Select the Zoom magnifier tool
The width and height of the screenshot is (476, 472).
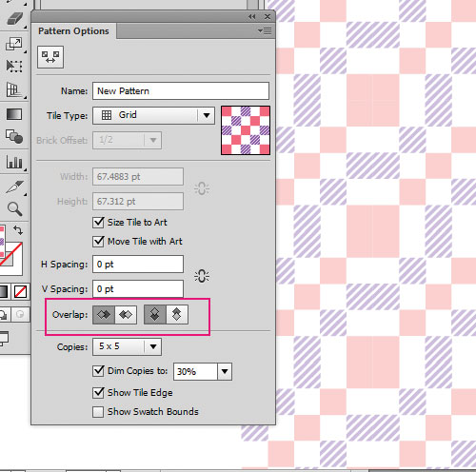(14, 209)
